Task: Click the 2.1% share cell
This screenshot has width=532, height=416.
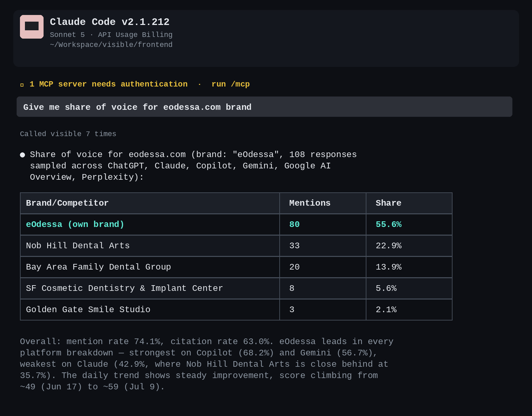Action: click(409, 310)
